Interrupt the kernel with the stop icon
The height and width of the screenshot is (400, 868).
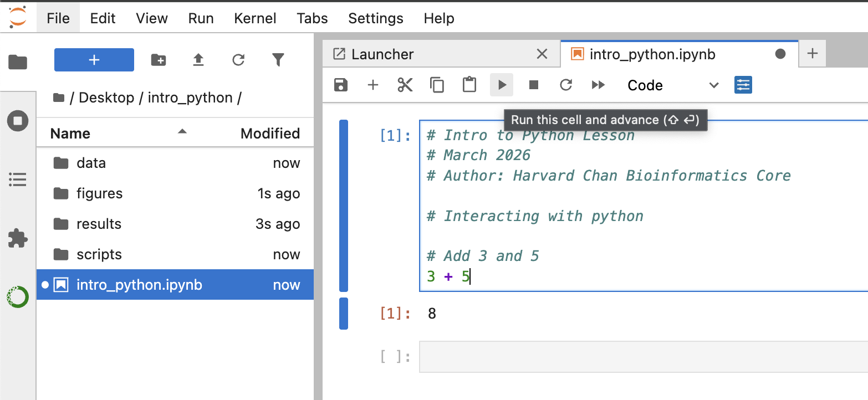pos(534,85)
